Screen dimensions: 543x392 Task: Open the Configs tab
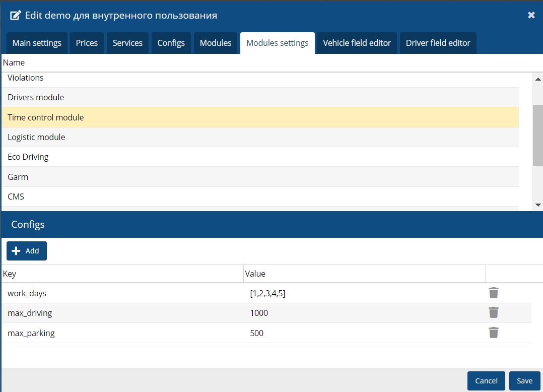tap(171, 43)
